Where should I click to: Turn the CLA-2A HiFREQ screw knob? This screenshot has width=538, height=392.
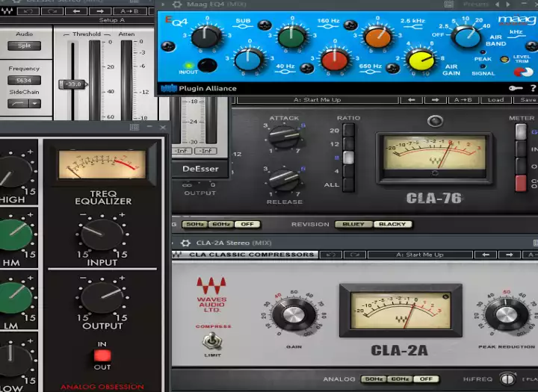pyautogui.click(x=507, y=379)
